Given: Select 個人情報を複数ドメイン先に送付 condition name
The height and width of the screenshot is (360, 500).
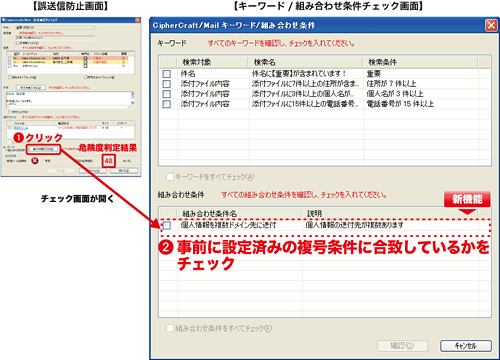Looking at the screenshot, I should 228,225.
